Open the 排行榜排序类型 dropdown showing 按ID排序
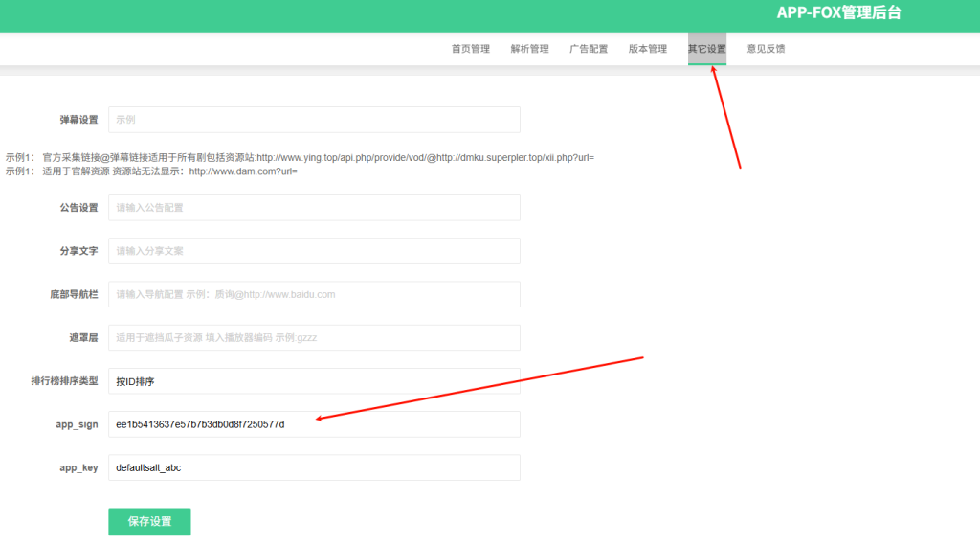Viewport: 980px width, 546px height. pyautogui.click(x=314, y=381)
